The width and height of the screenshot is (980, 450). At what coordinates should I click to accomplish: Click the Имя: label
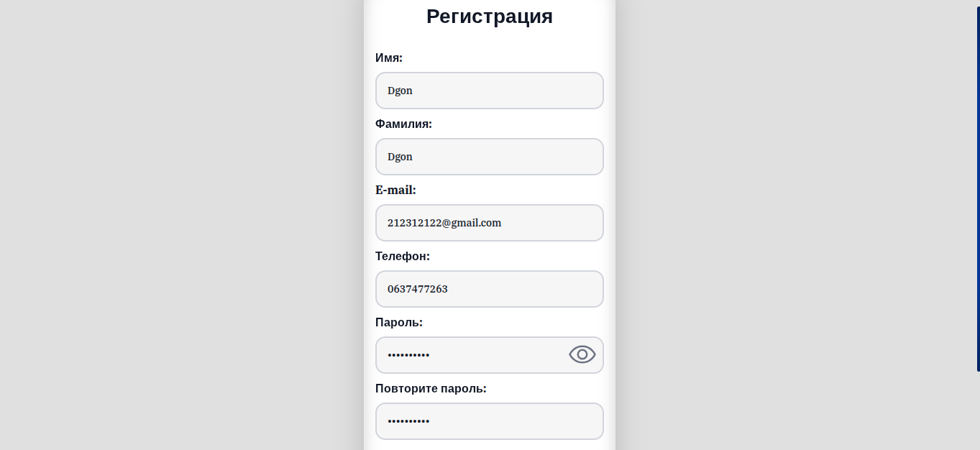(x=389, y=58)
